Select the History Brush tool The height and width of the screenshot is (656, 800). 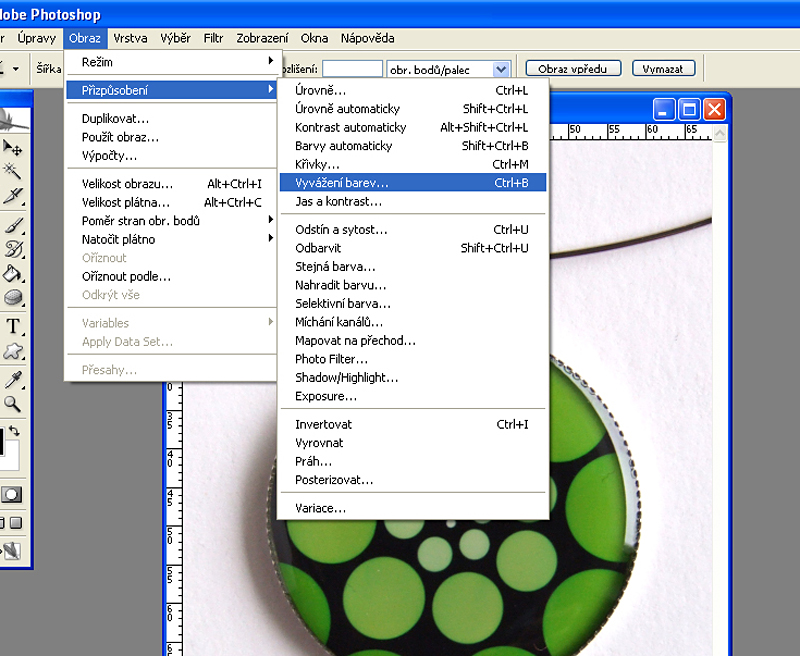[13, 249]
